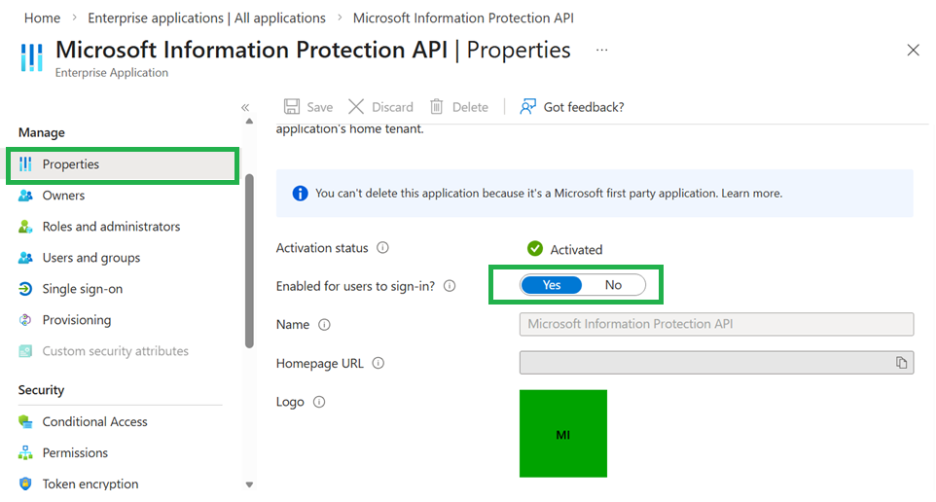Click the Got feedback person icon

(x=528, y=107)
